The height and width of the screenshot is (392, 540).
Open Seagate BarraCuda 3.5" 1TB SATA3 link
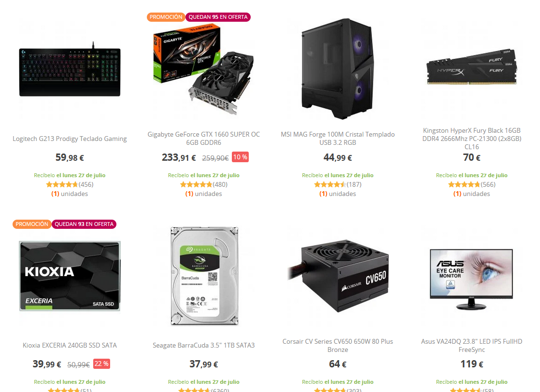coord(203,345)
